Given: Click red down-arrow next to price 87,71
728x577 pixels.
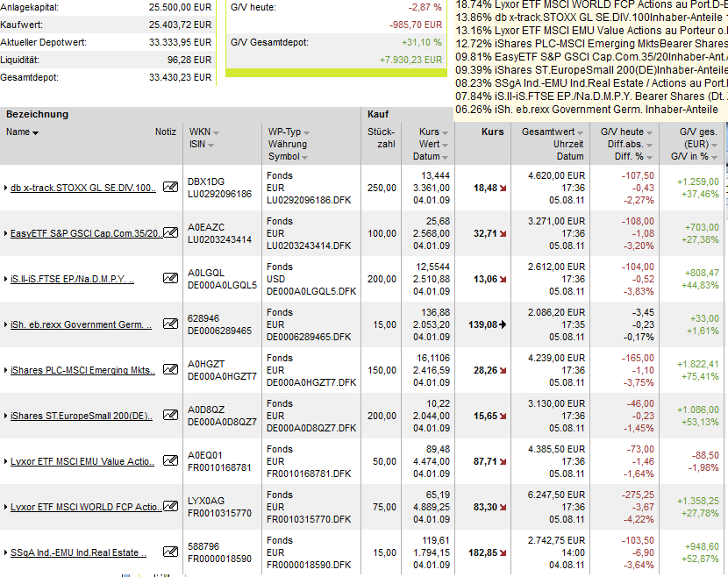Looking at the screenshot, I should [x=503, y=461].
